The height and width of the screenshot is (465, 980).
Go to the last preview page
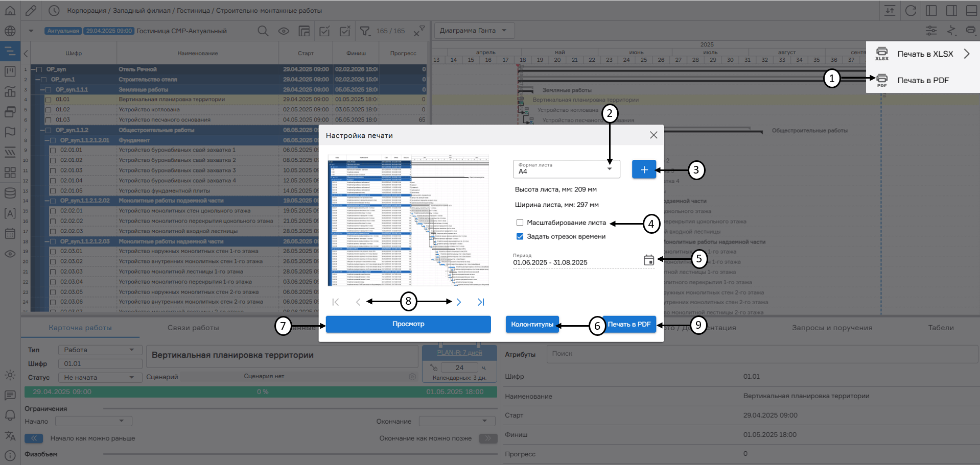coord(480,302)
